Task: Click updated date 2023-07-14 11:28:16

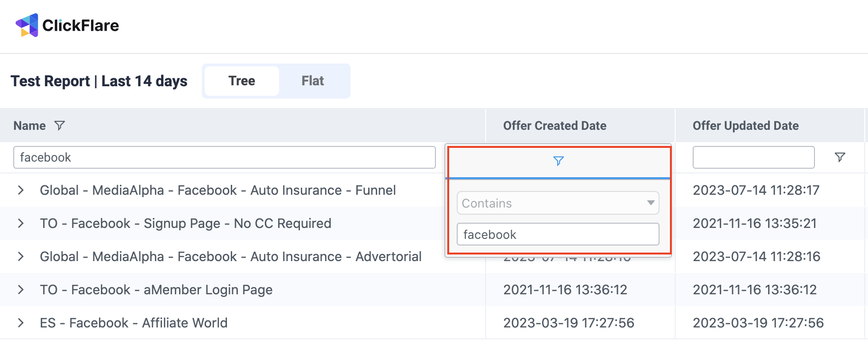Action: point(757,256)
